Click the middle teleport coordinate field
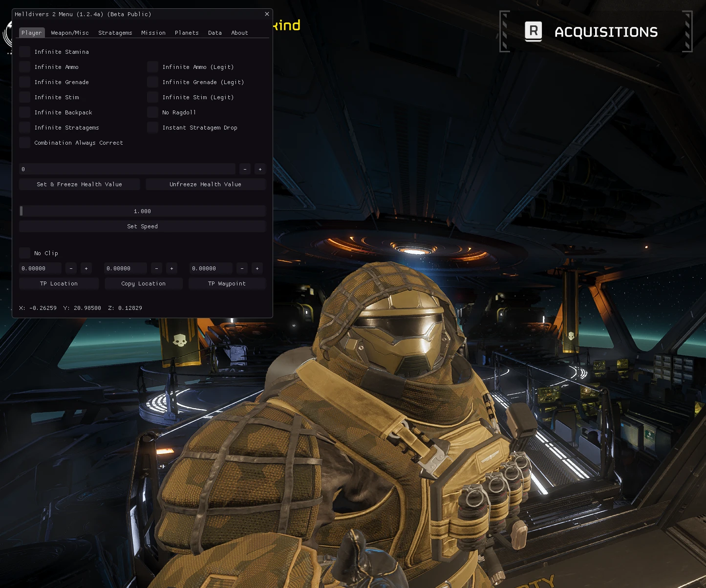Viewport: 706px width, 588px height. tap(126, 268)
